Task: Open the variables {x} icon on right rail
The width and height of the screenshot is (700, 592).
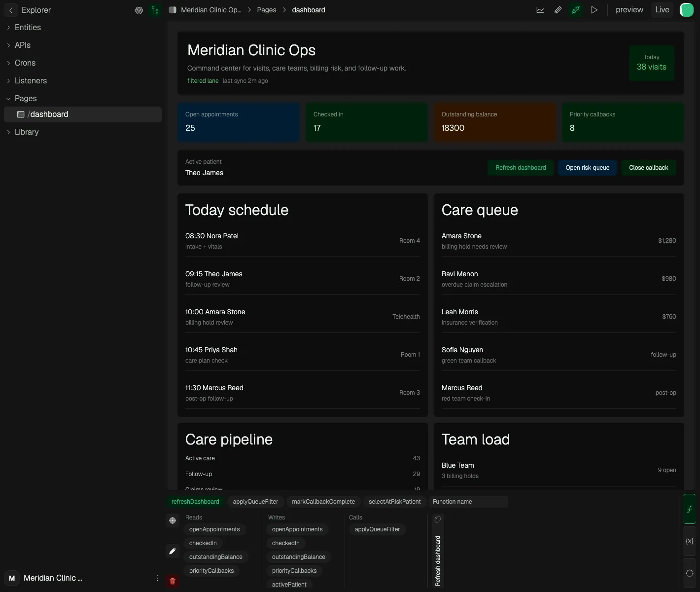Action: tap(690, 541)
